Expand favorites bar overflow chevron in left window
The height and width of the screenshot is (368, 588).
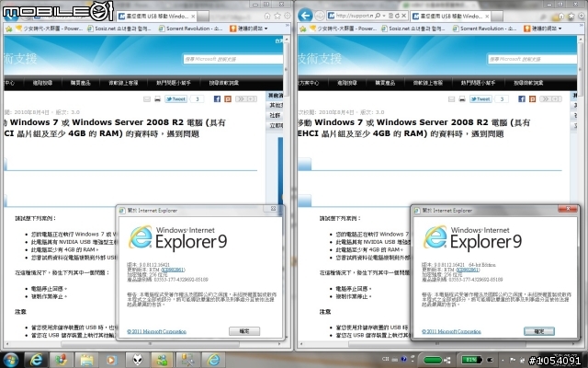point(288,26)
